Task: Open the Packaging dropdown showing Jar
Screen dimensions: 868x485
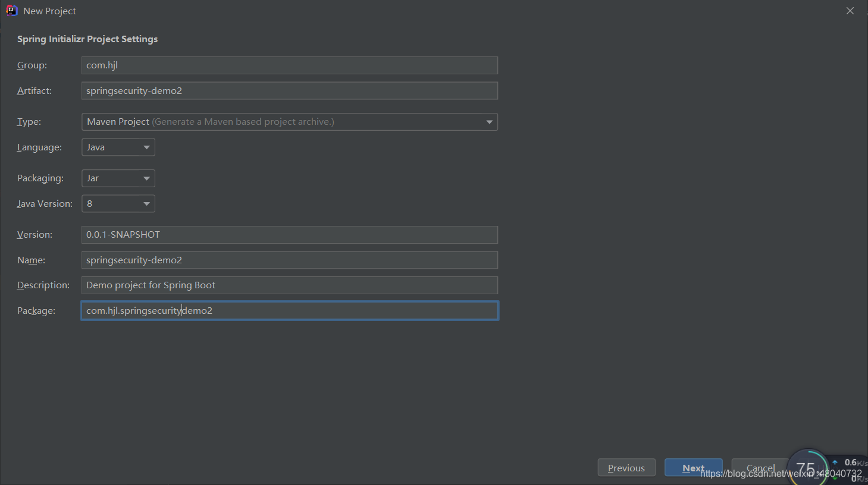Action: click(x=118, y=178)
